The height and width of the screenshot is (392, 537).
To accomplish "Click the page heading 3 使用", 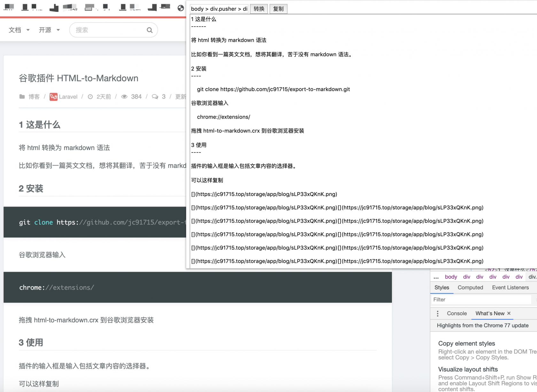I will point(31,343).
